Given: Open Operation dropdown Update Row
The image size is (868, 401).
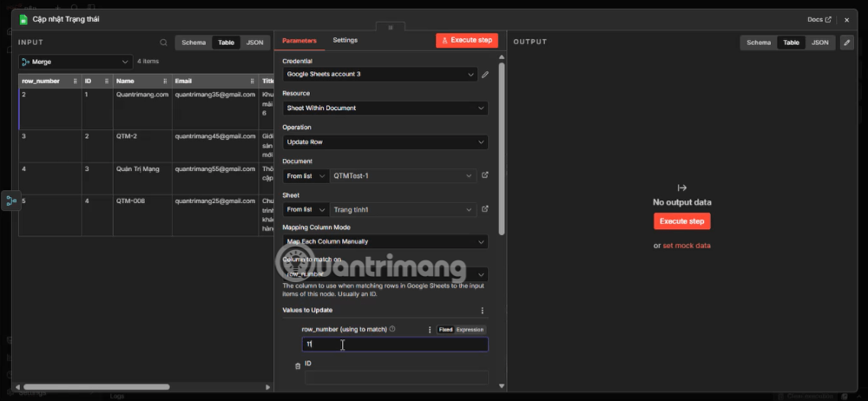Looking at the screenshot, I should [x=385, y=142].
